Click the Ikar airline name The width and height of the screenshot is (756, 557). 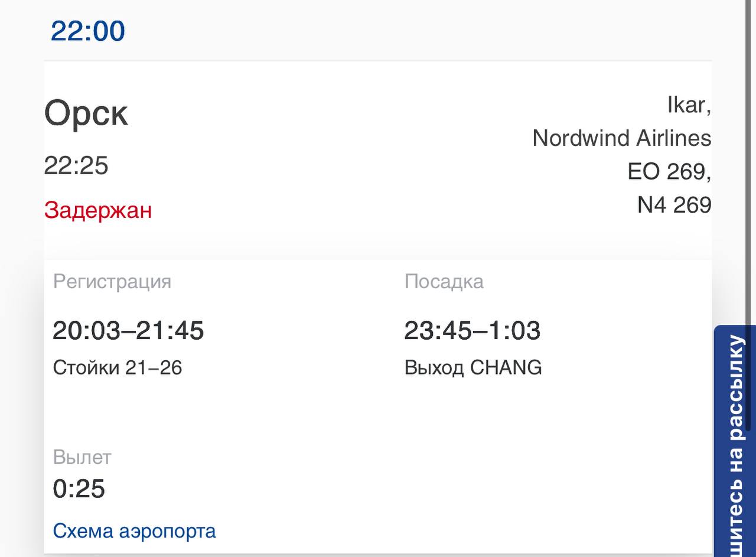(x=689, y=106)
